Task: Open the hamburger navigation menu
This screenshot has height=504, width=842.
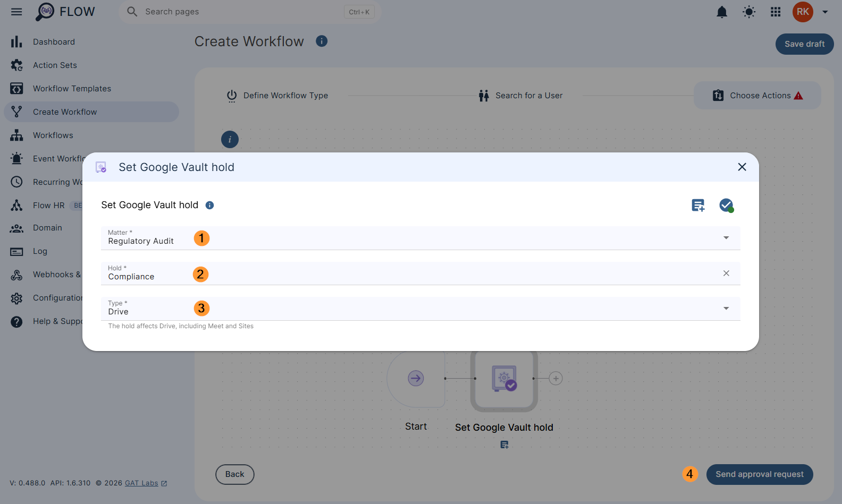Action: (x=16, y=12)
